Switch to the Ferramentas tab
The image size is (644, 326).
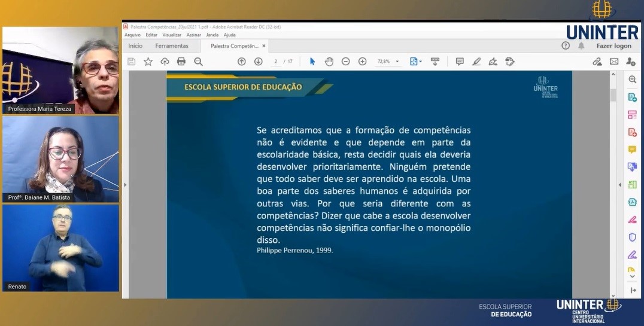(172, 46)
